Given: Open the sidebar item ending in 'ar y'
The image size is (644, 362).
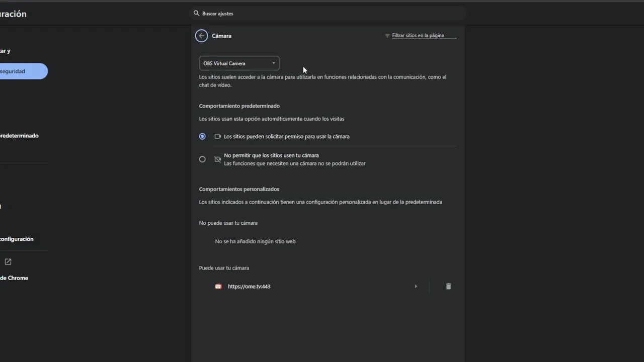Looking at the screenshot, I should 5,51.
